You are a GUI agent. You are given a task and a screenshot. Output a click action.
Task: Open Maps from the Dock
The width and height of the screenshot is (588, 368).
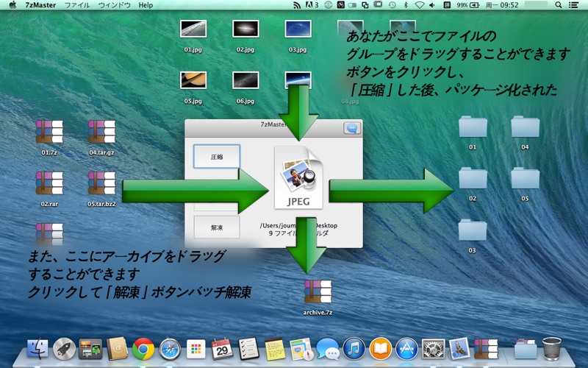pyautogui.click(x=301, y=348)
